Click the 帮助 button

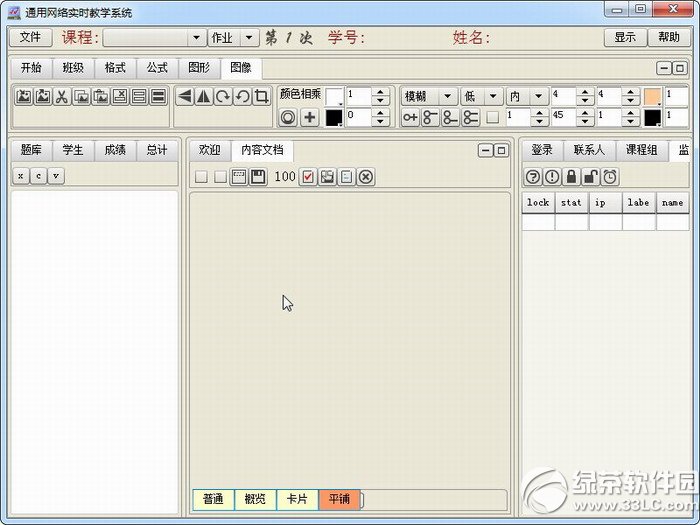669,38
